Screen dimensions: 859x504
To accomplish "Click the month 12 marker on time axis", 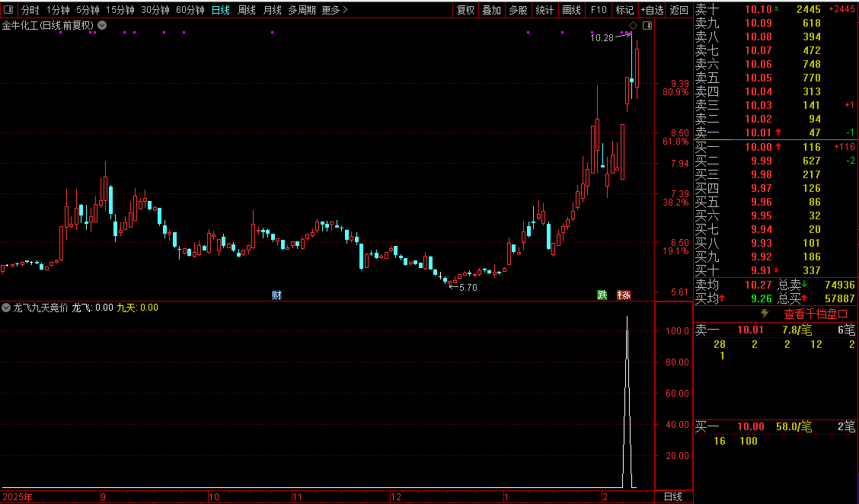I will 395,497.
